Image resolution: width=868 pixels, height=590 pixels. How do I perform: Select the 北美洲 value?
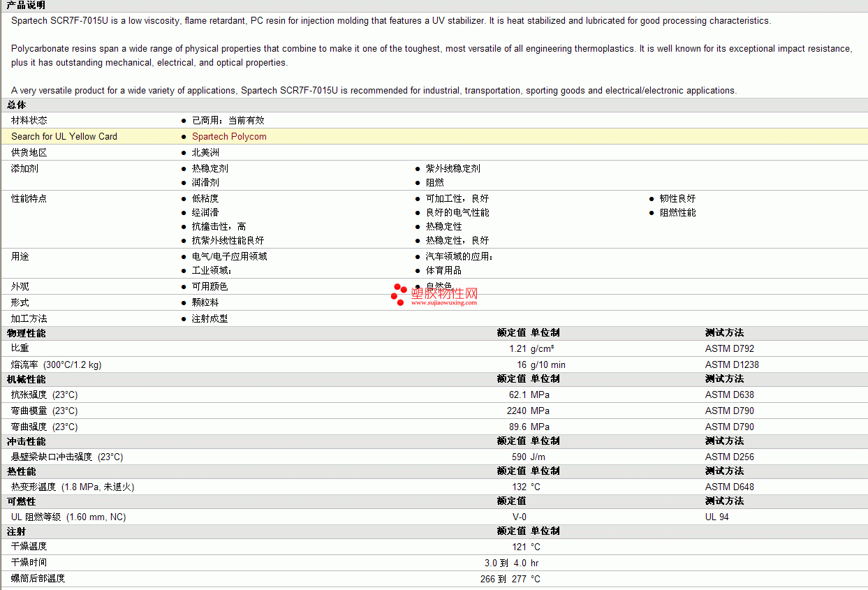tap(205, 153)
